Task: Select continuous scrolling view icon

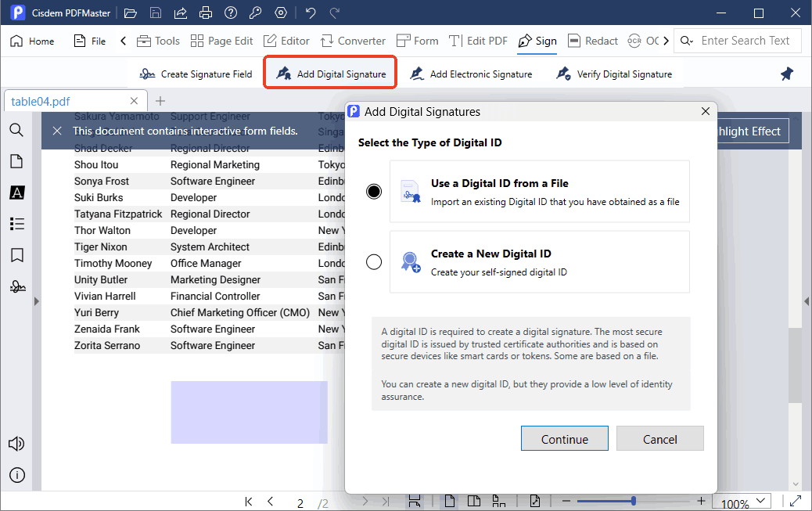Action: tap(415, 501)
